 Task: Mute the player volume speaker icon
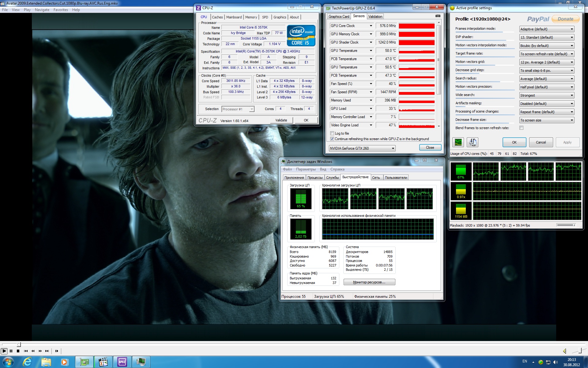pos(565,351)
